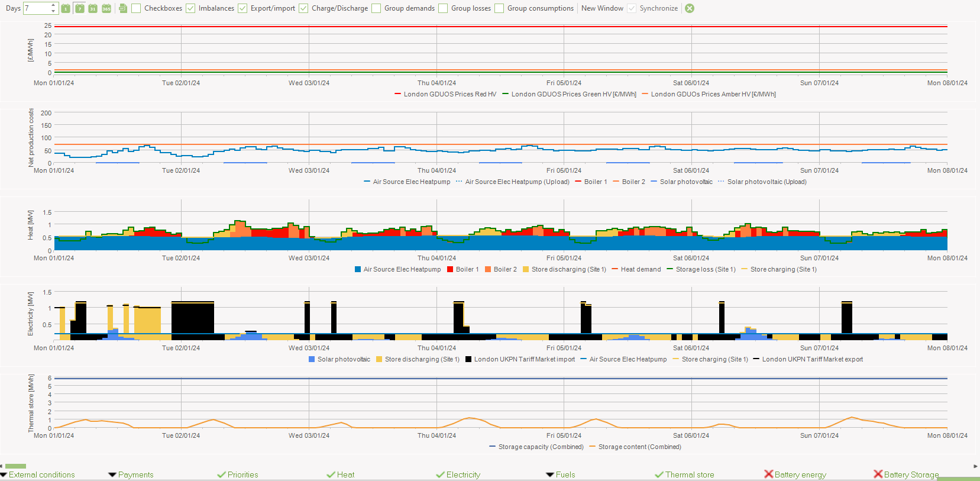Uncheck the Charge/Discharge checkbox
The width and height of the screenshot is (980, 481).
[303, 8]
